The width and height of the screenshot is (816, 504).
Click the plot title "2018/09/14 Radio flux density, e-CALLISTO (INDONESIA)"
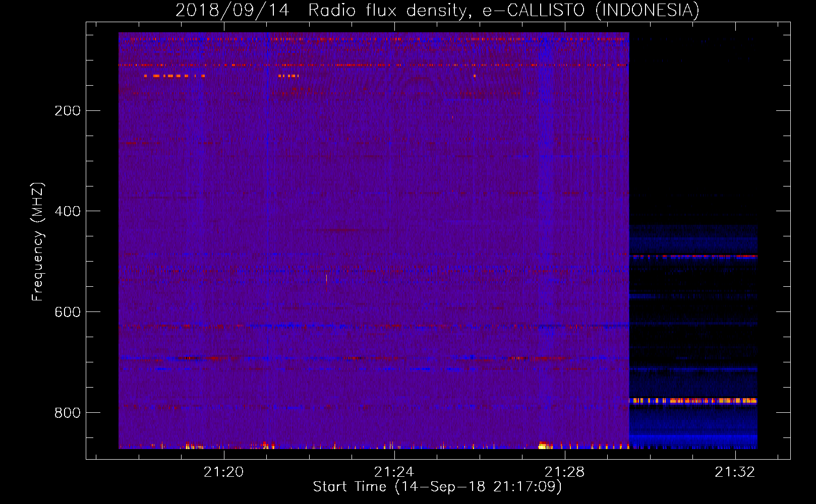tap(437, 10)
